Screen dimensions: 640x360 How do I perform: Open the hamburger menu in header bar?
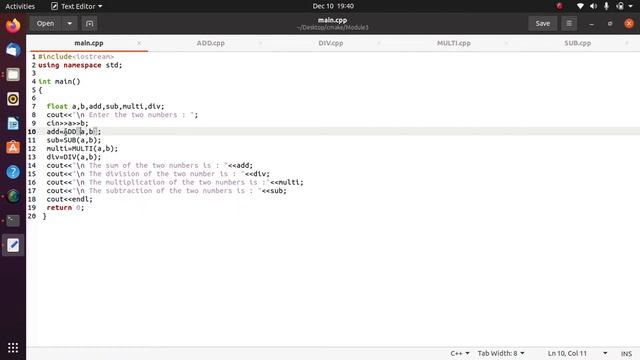569,23
